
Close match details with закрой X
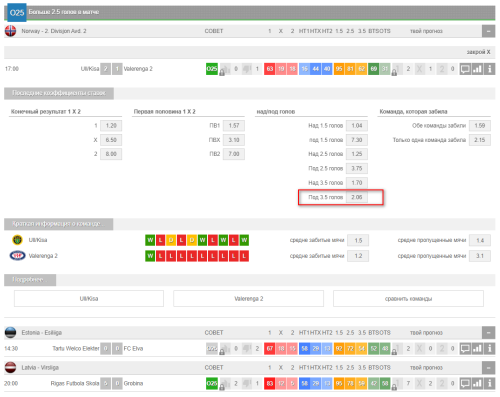[478, 52]
